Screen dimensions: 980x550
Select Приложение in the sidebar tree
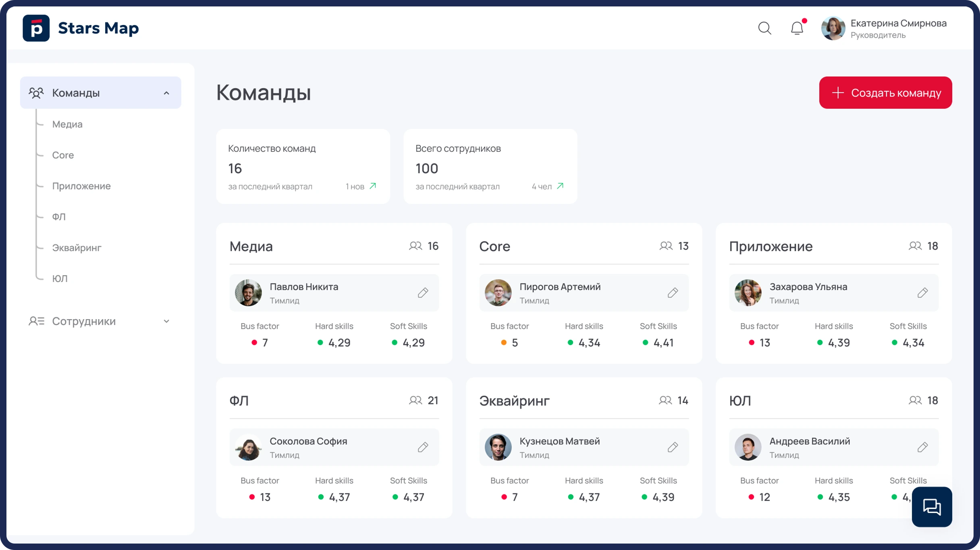(x=81, y=186)
